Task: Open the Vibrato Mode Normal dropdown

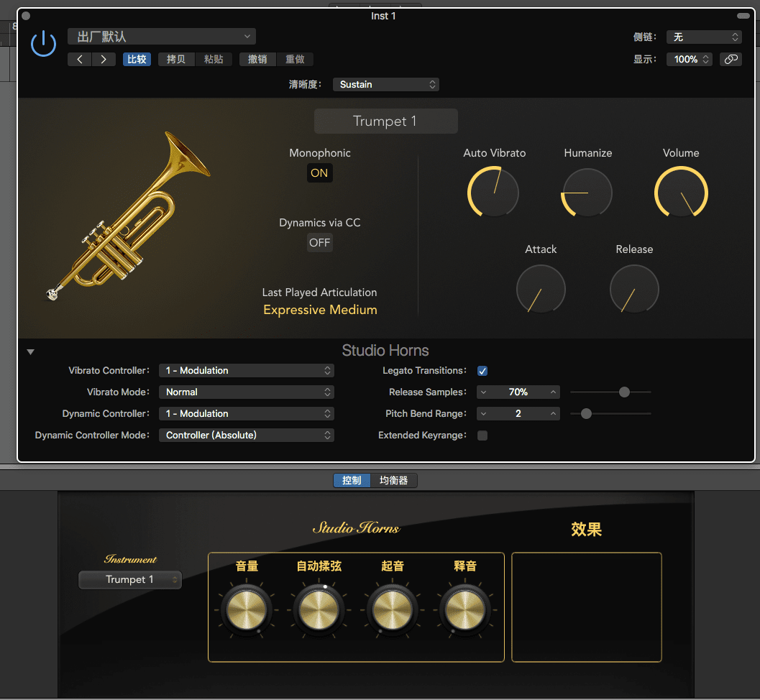Action: point(246,392)
